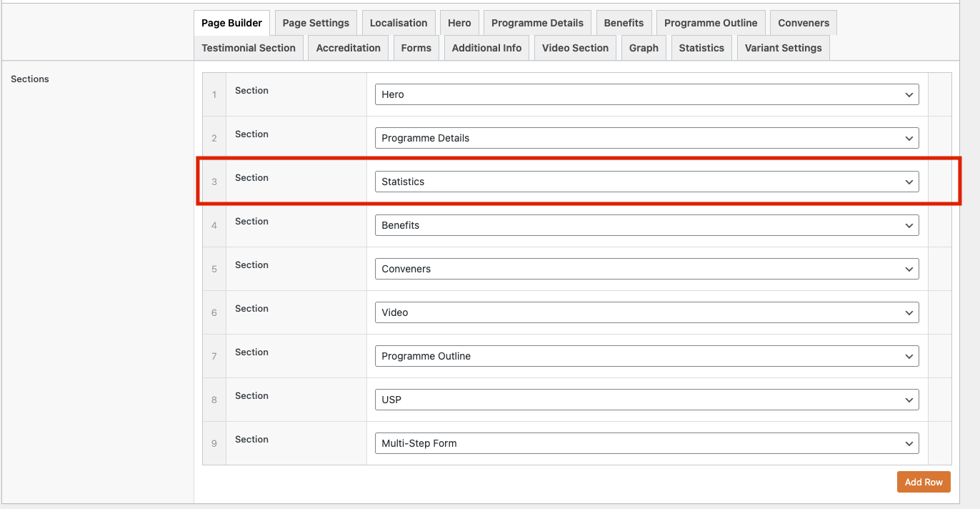Select the Accreditation tab
The width and height of the screenshot is (980, 509).
[348, 48]
